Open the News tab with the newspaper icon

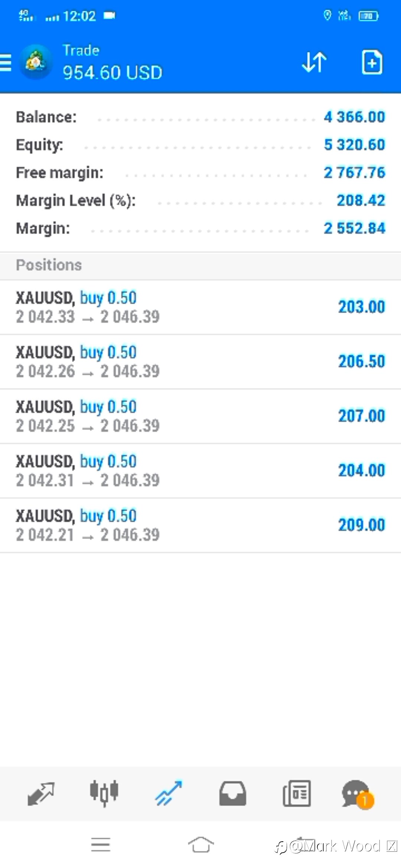coord(297,793)
